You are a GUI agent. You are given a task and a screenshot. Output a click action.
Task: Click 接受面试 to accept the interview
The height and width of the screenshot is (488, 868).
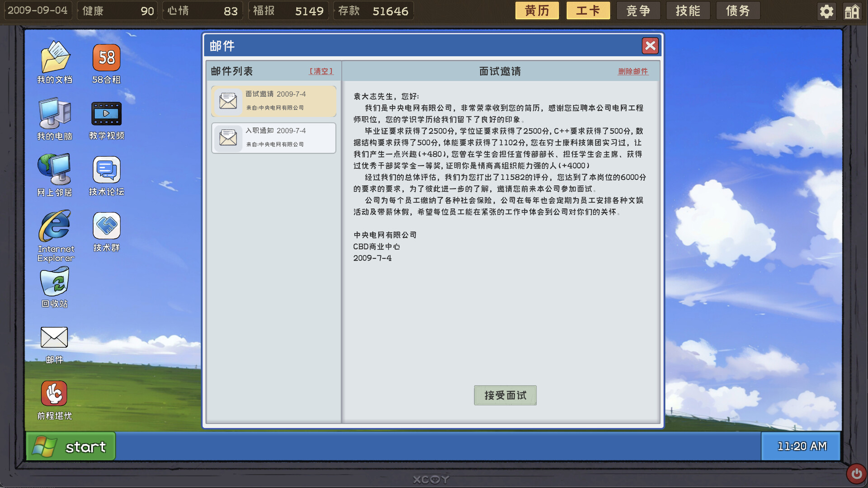(x=505, y=395)
